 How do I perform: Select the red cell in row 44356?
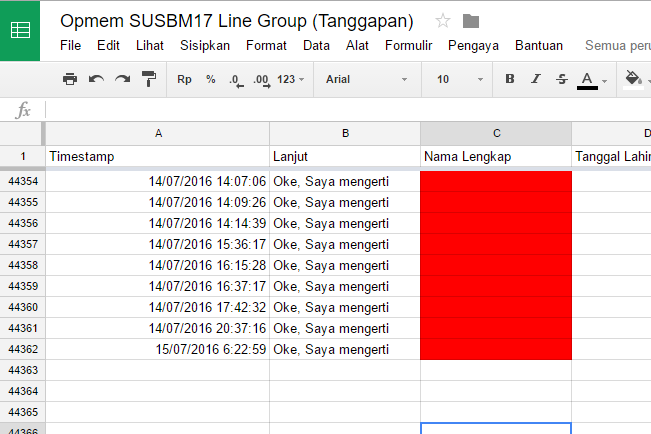point(496,223)
